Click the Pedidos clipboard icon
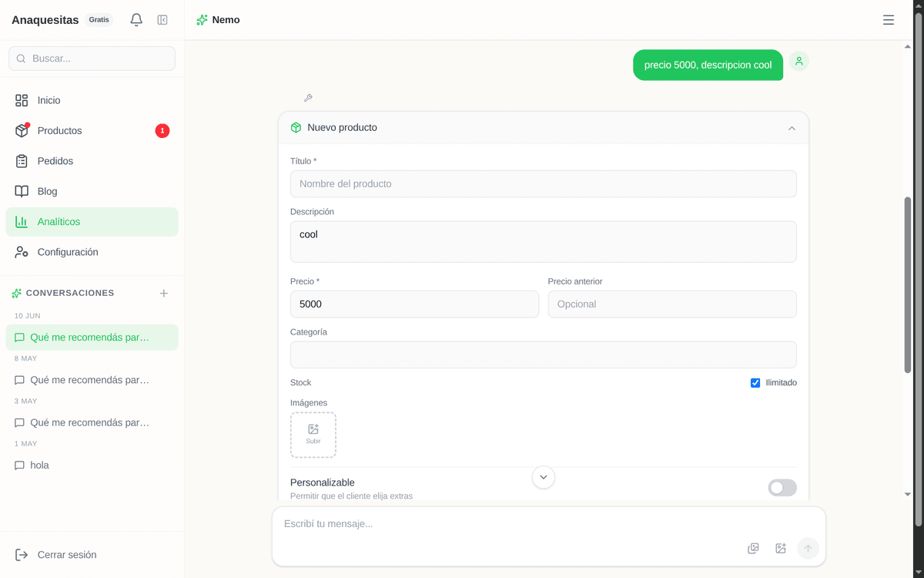This screenshot has width=924, height=578. click(x=22, y=161)
